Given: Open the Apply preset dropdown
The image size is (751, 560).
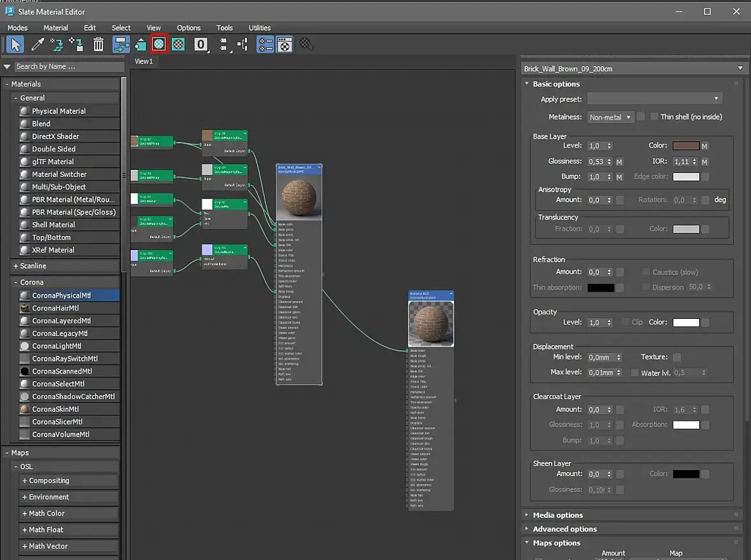Looking at the screenshot, I should click(x=654, y=99).
